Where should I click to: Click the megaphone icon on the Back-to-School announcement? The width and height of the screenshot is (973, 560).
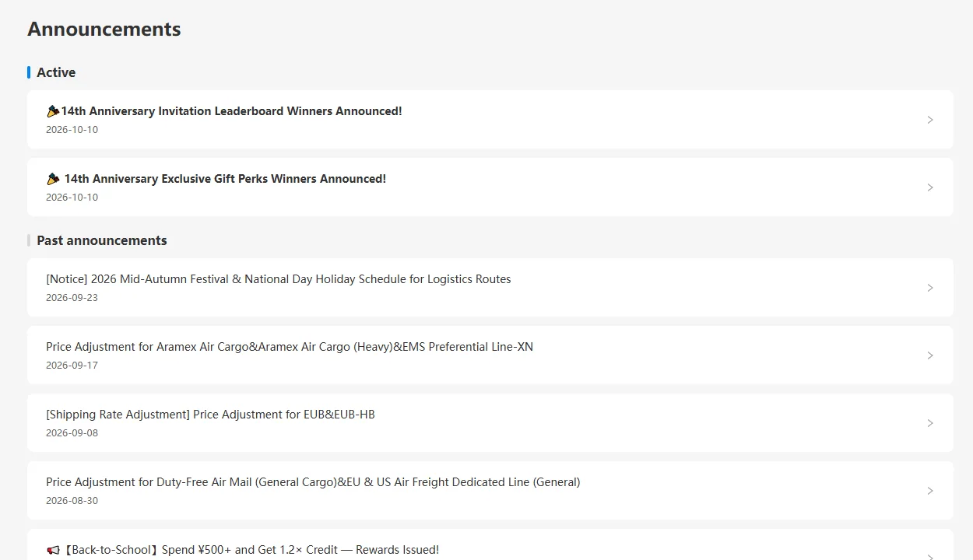53,550
